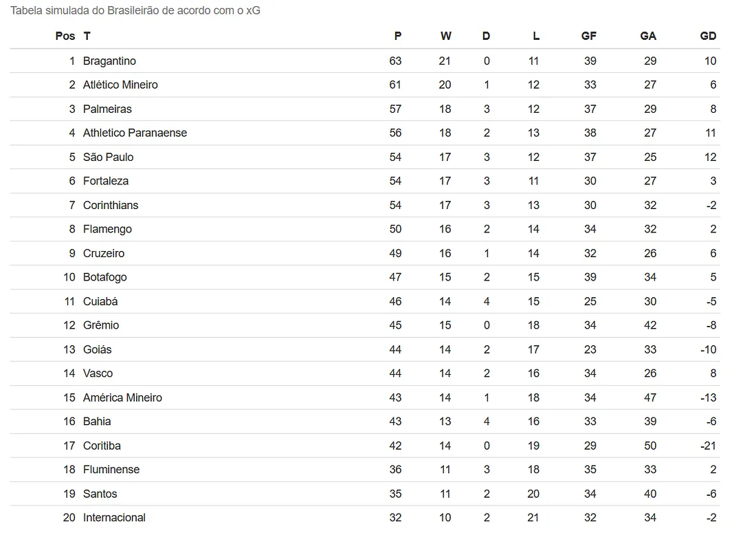Select the Atlético Mineiro row name
The height and width of the screenshot is (535, 756).
click(120, 85)
